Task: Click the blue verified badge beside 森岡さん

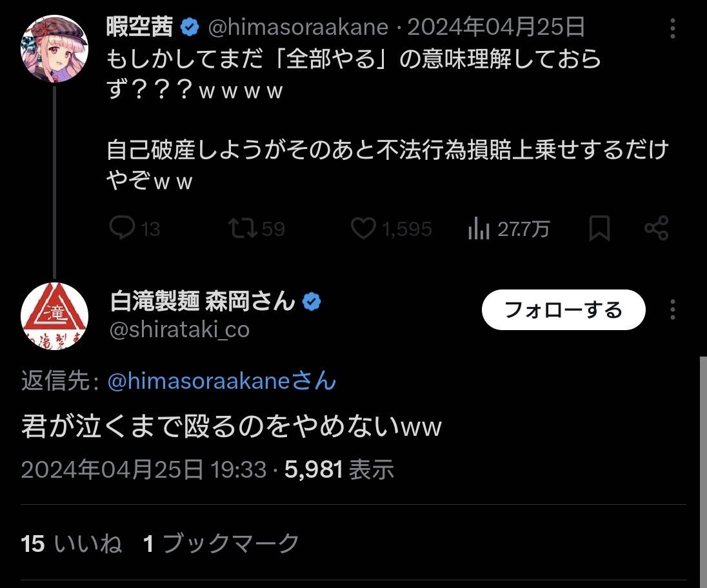Action: click(312, 301)
